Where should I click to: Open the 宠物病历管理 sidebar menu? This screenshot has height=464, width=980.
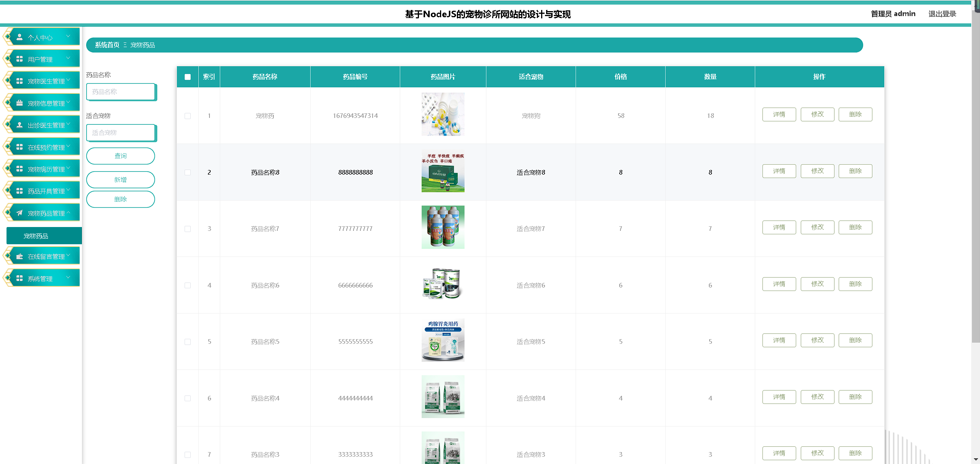tap(46, 169)
